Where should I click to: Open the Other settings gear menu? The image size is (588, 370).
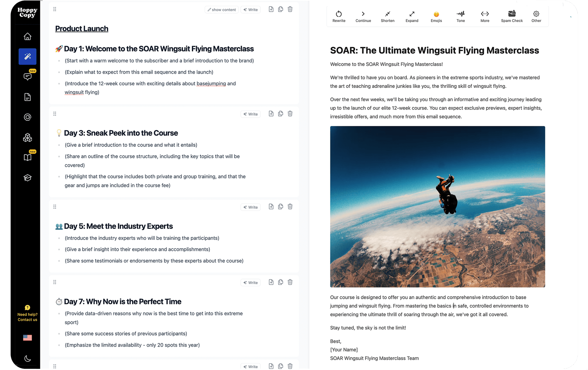(536, 16)
